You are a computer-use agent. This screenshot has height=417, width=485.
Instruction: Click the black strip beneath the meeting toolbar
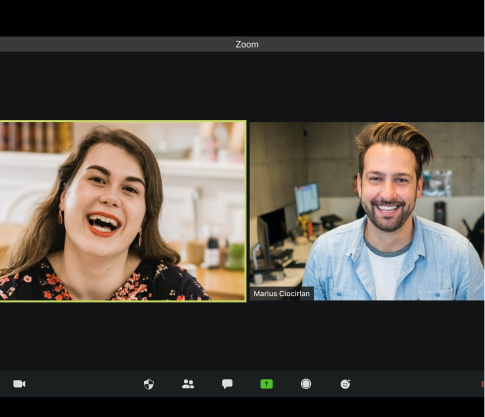tap(242, 407)
